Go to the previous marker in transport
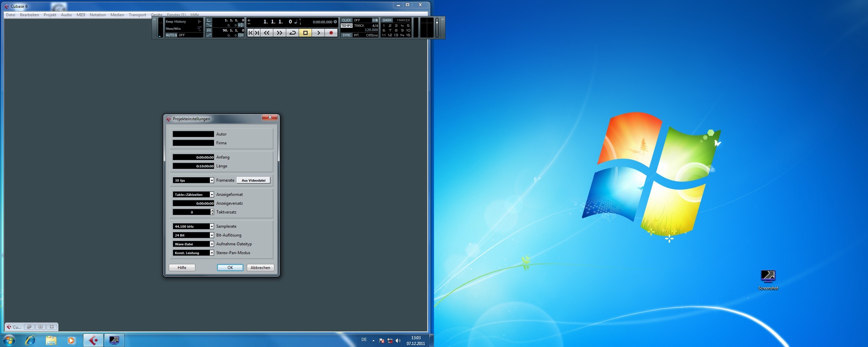The image size is (868, 347). (251, 33)
